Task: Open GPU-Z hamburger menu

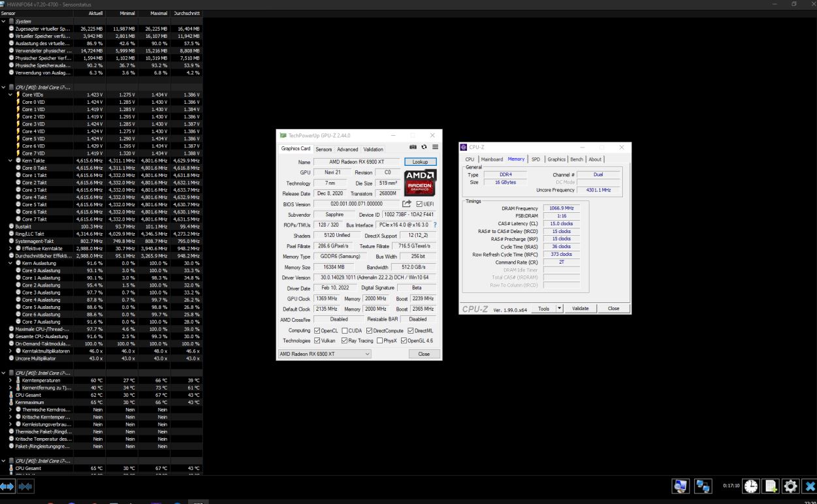Action: 435,148
